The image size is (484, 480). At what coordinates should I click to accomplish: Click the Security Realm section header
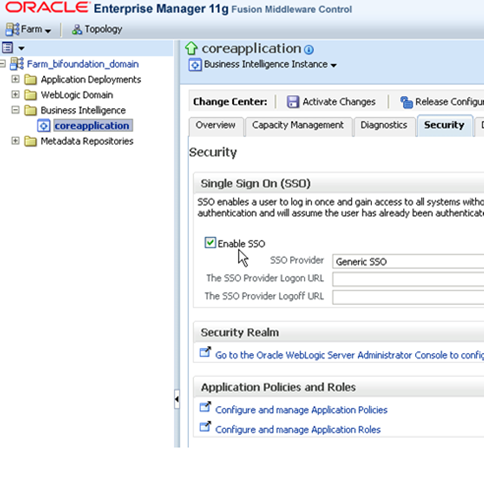tap(240, 333)
